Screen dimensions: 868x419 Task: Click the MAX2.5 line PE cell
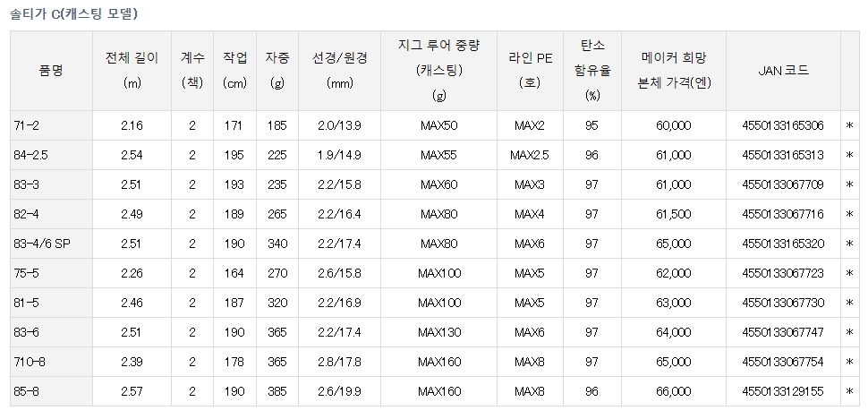(x=530, y=156)
